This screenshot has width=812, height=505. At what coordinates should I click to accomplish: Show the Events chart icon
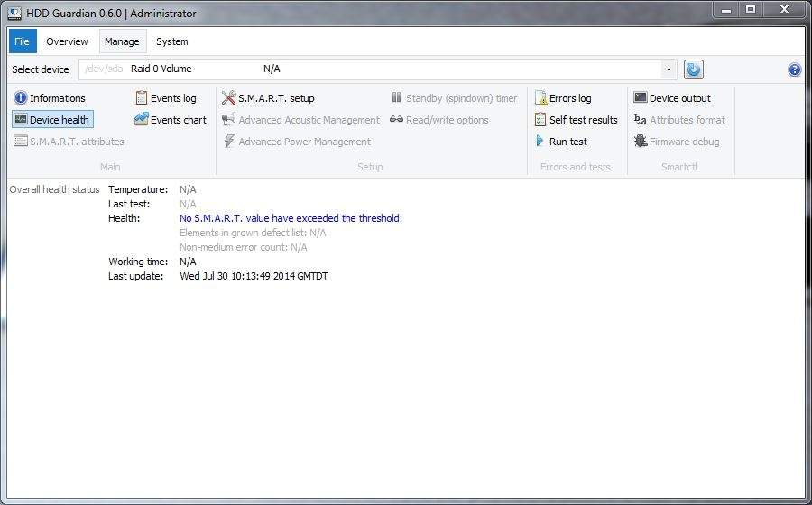[142, 120]
